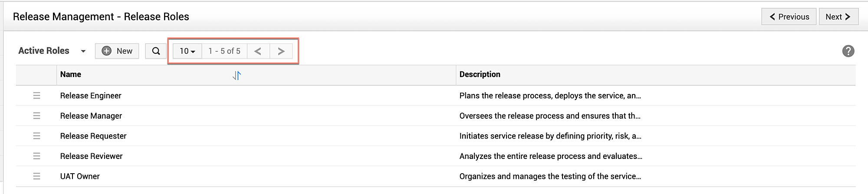Open the help question mark icon
868x194 pixels.
click(848, 51)
